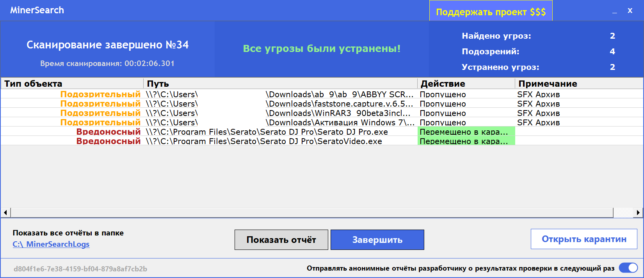The width and height of the screenshot is (644, 278).
Task: Click the right scroll arrow
Action: 638,212
